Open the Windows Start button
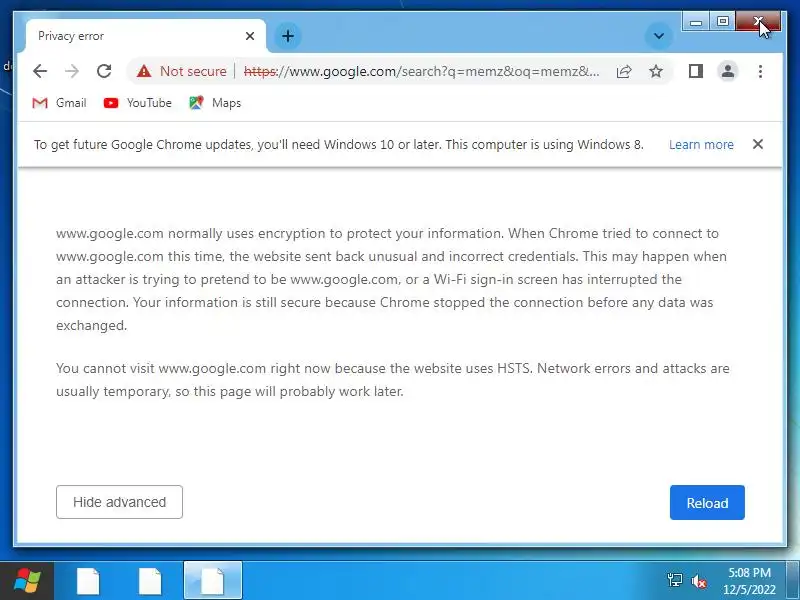This screenshot has height=600, width=800. [x=27, y=581]
